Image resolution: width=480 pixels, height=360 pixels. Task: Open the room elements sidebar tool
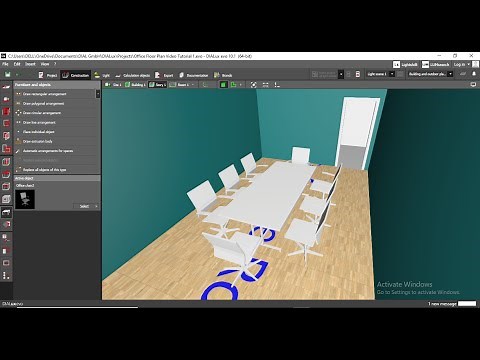point(6,149)
